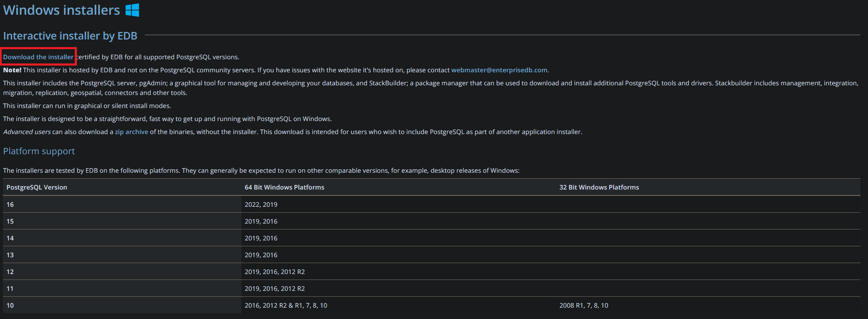Viewport: 868px width, 319px height.
Task: Click the '32 Bit Windows Platforms' column header
Action: (599, 187)
